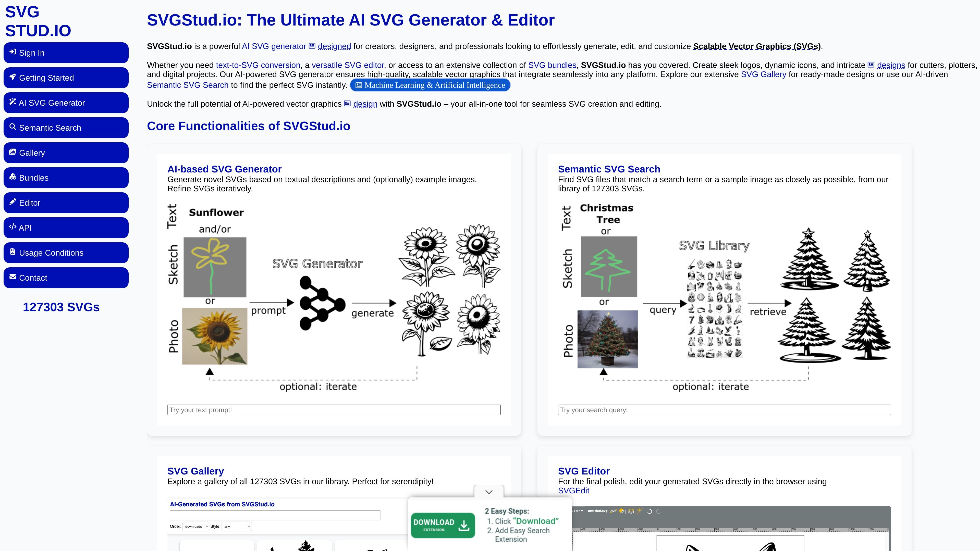Click the undo arrow in the editor toolbar
Image resolution: width=980 pixels, height=551 pixels.
pos(650,511)
